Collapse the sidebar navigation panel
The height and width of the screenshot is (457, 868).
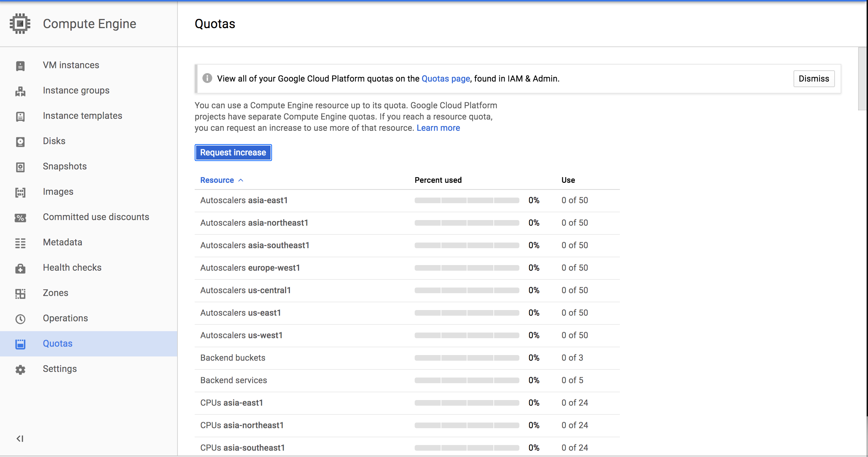point(20,438)
